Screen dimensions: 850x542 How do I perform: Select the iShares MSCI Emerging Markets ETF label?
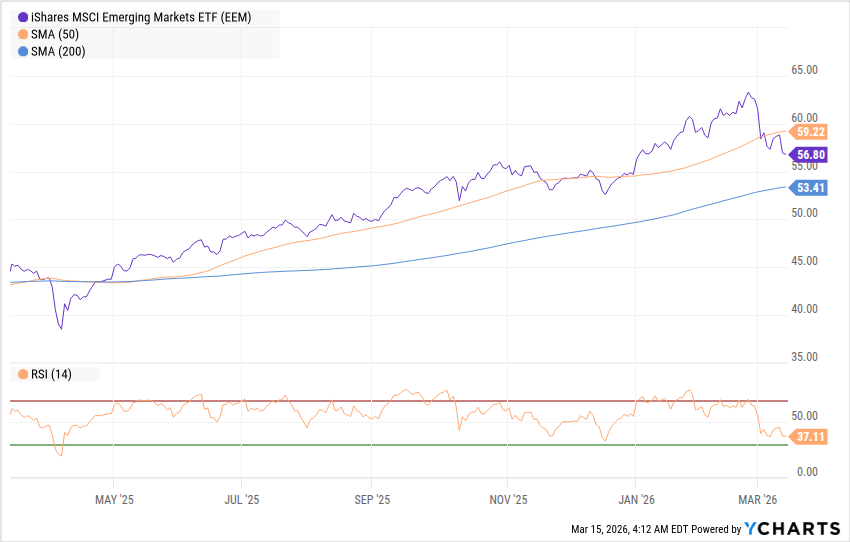[x=141, y=17]
